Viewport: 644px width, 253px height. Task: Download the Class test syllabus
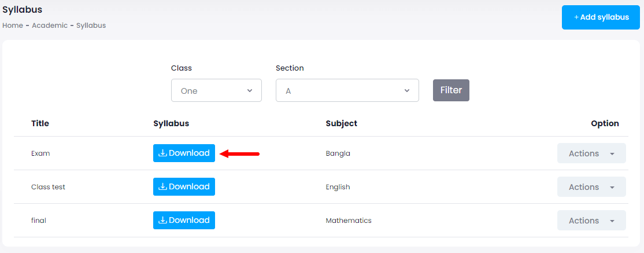click(x=184, y=187)
